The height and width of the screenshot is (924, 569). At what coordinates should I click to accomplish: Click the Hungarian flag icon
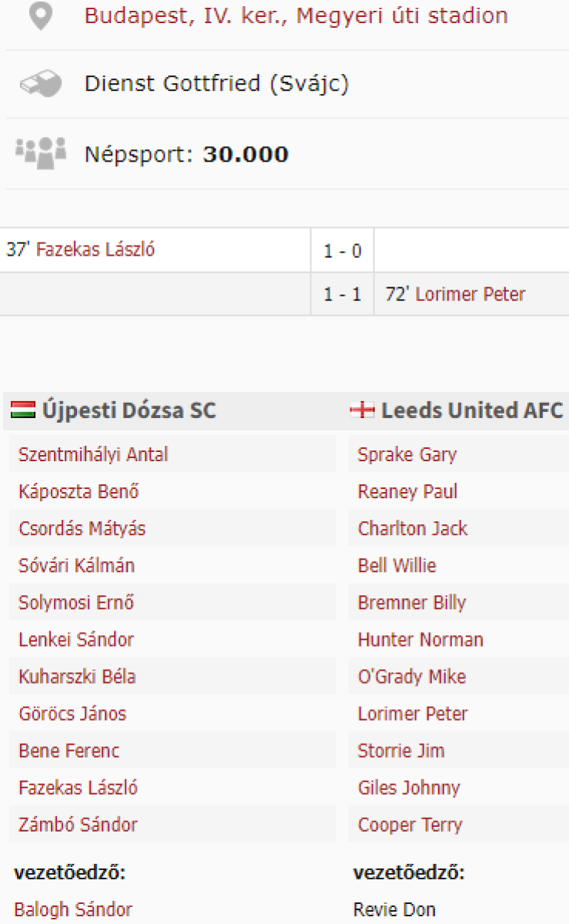[x=23, y=410]
